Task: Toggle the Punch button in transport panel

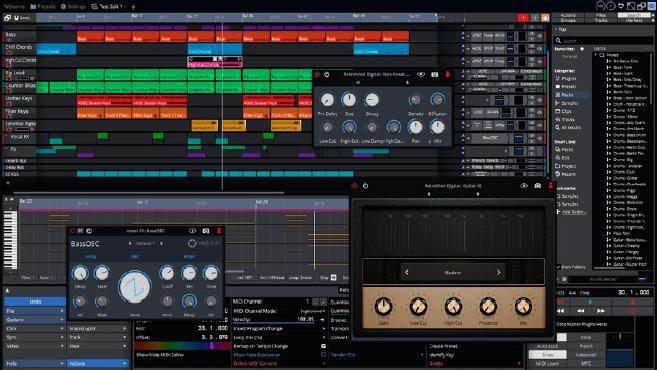Action: click(586, 346)
